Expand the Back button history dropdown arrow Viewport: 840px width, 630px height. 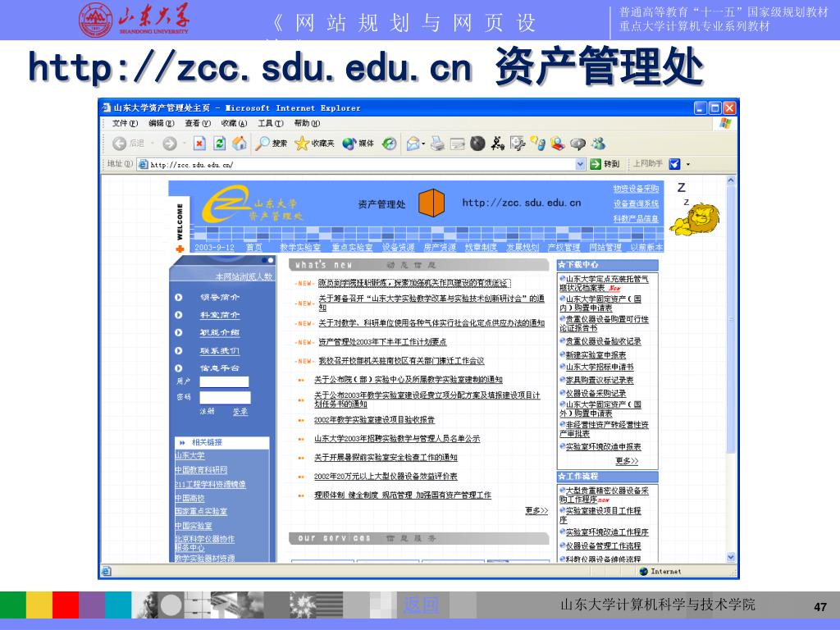pyautogui.click(x=153, y=144)
